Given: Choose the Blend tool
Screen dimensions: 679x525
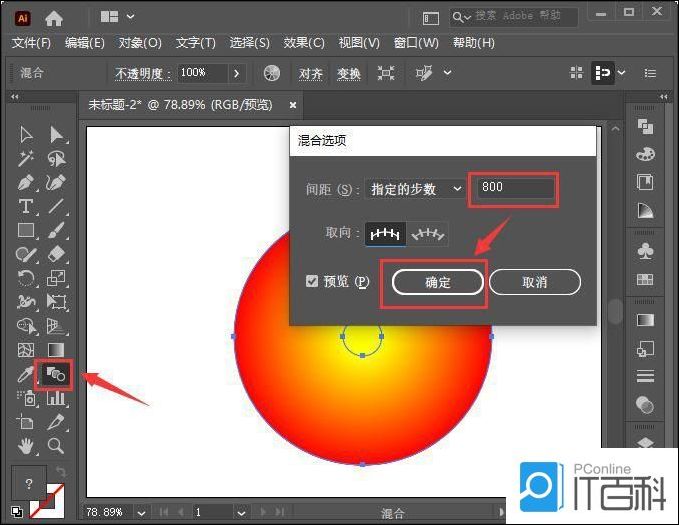Looking at the screenshot, I should click(x=55, y=374).
